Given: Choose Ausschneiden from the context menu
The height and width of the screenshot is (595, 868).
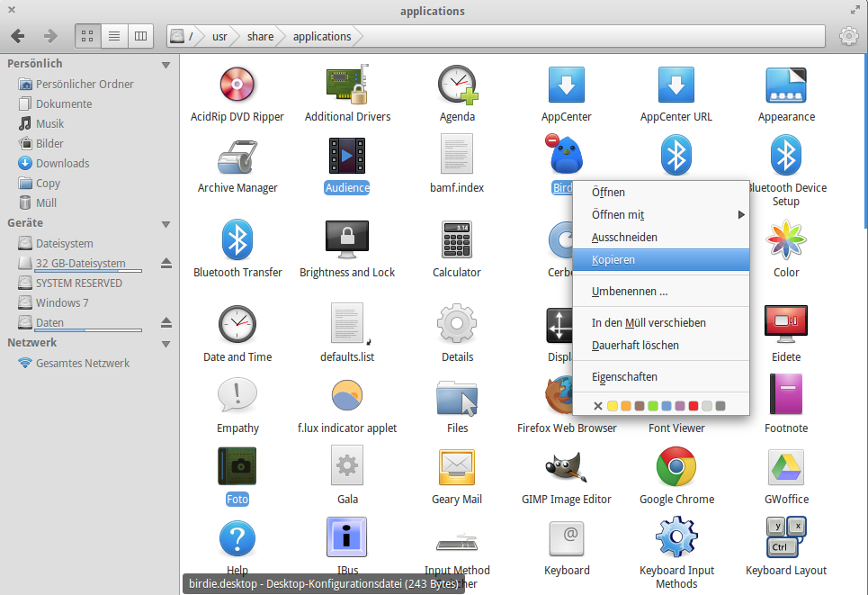Looking at the screenshot, I should pyautogui.click(x=661, y=237).
